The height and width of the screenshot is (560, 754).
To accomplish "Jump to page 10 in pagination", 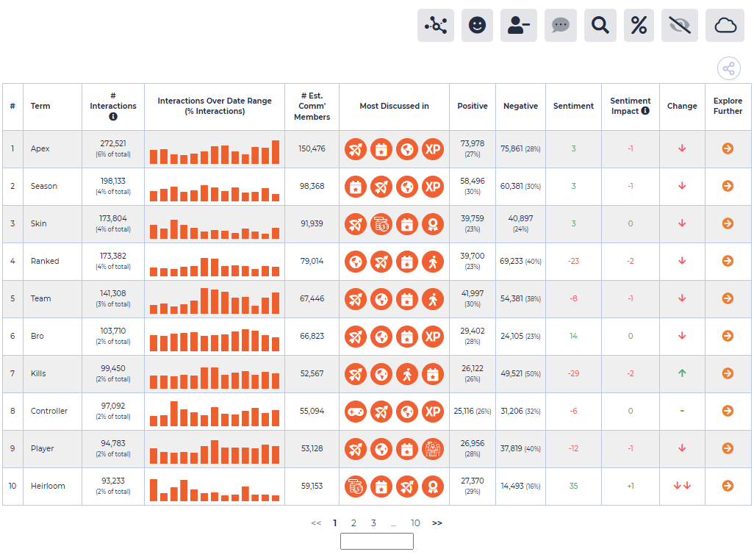I will coord(415,523).
